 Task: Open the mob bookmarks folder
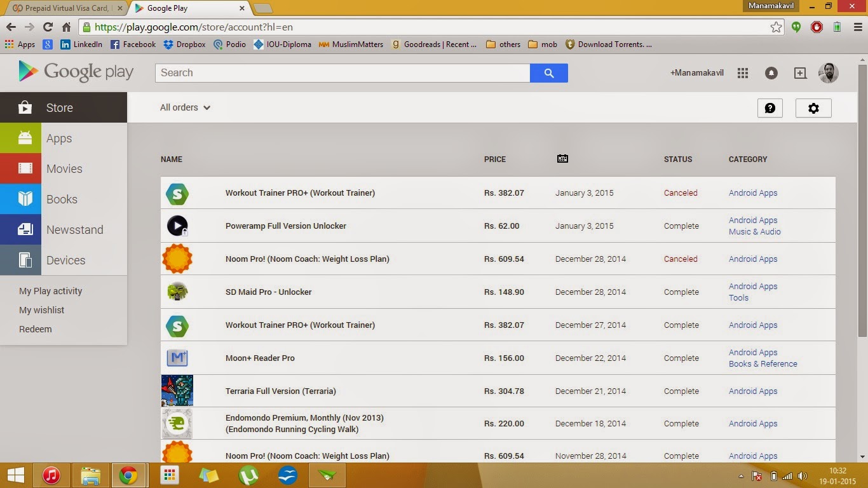coord(543,44)
